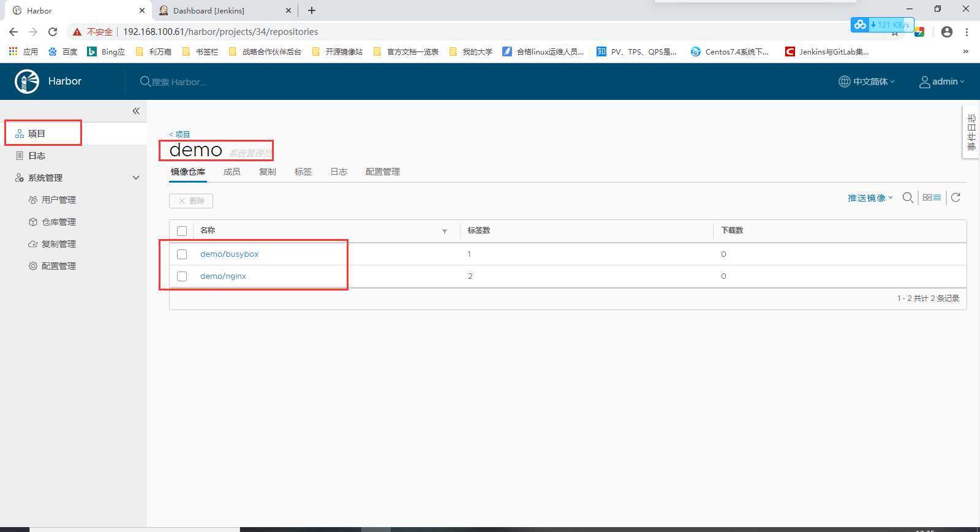
Task: Open the Centos7.4系统下 bookmark
Action: point(729,51)
